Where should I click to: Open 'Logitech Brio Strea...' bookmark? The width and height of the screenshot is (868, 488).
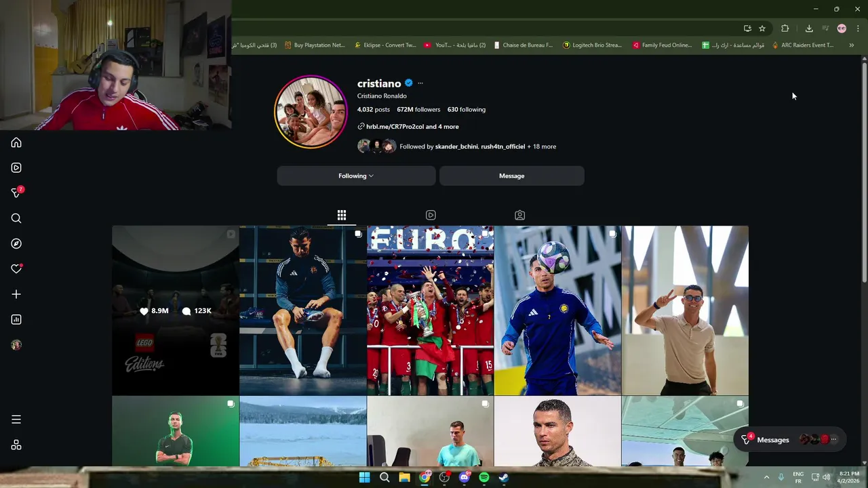[x=592, y=45]
